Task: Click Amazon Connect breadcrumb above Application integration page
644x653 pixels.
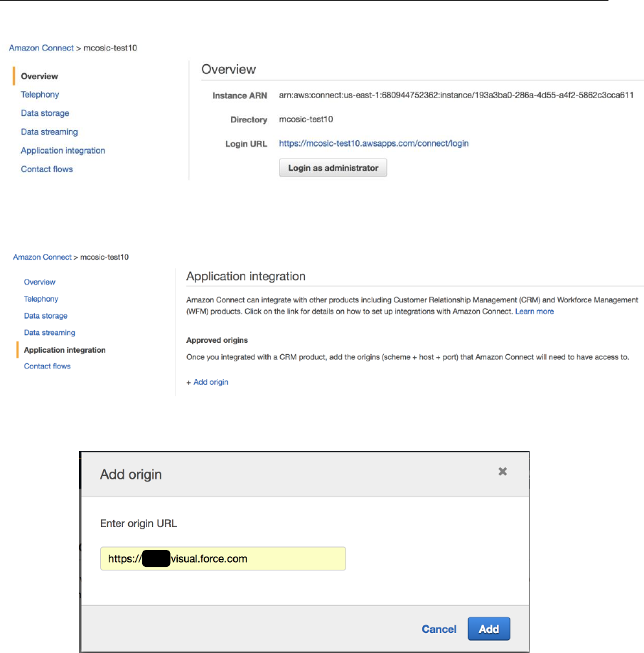Action: point(42,257)
